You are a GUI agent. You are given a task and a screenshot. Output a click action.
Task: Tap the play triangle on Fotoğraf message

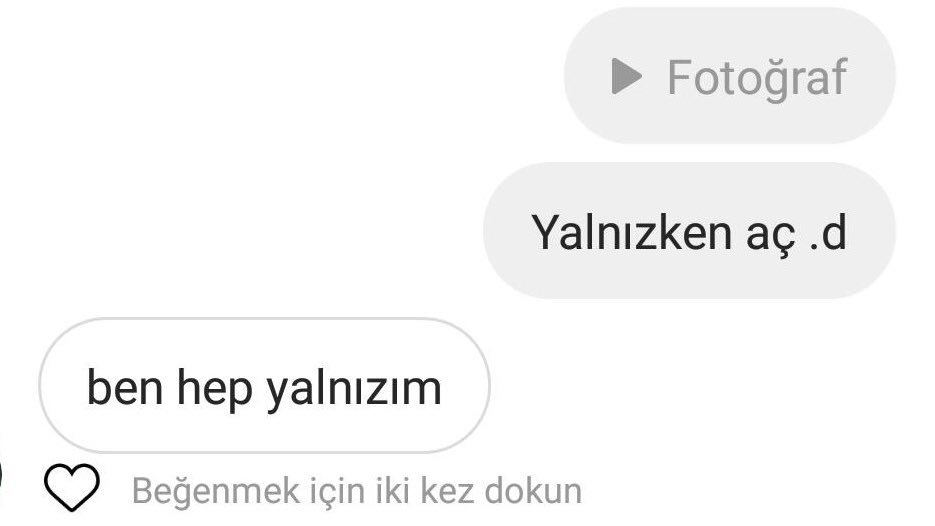point(626,76)
